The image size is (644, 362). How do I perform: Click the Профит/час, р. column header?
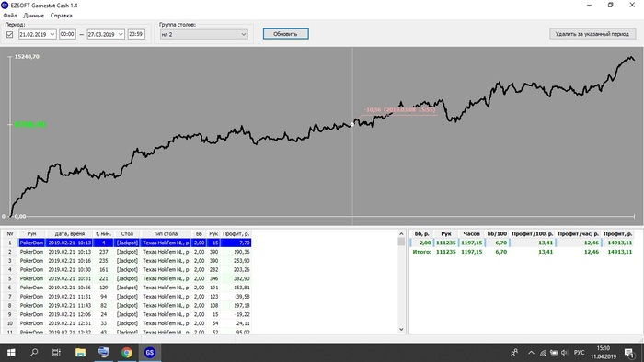(x=578, y=233)
